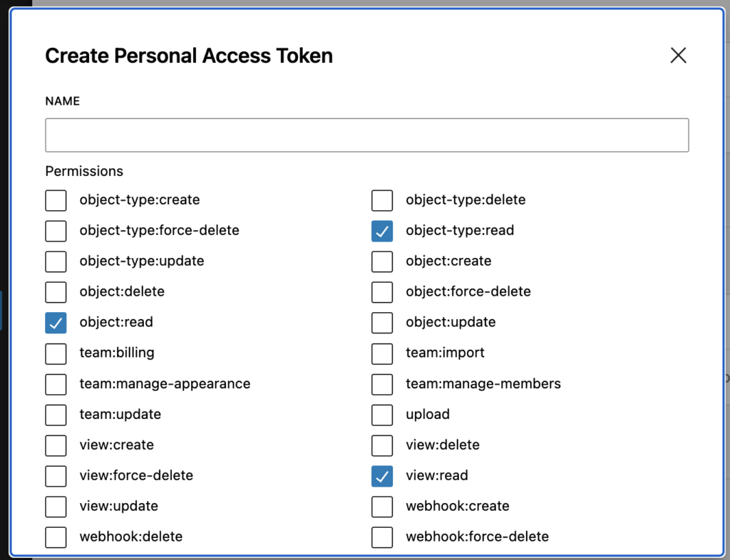Check the object-type:force-delete permission

point(56,231)
